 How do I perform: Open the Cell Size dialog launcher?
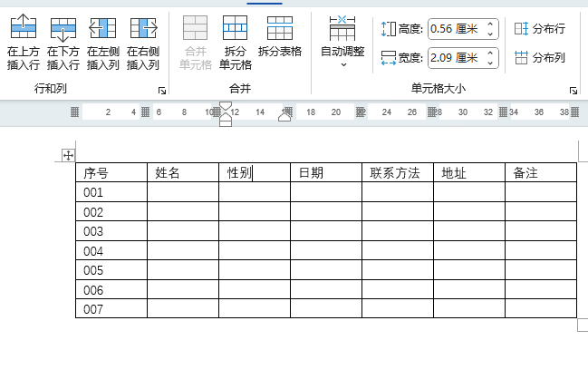[x=573, y=91]
